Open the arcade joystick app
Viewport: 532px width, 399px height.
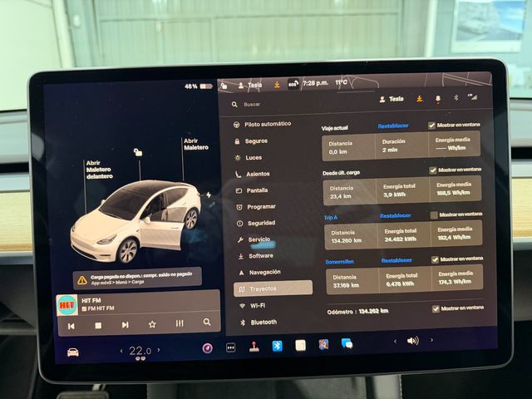click(254, 347)
